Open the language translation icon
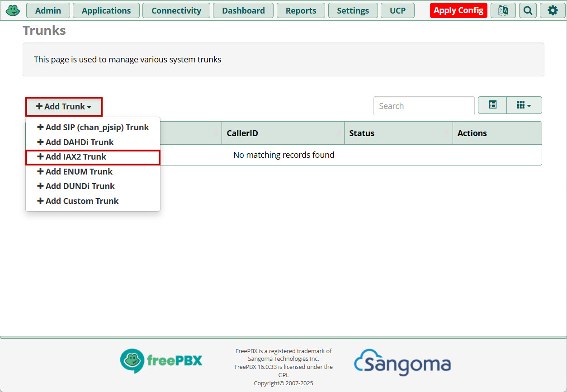This screenshot has width=567, height=392. tap(503, 10)
